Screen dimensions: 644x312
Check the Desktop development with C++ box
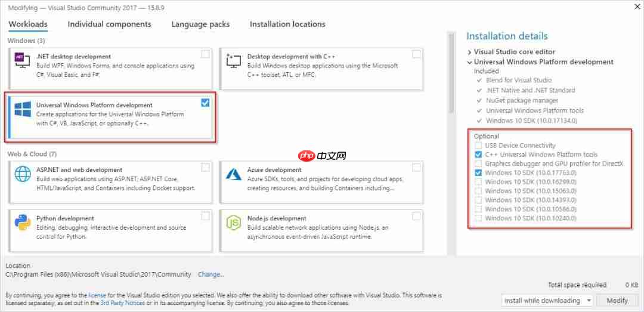point(416,54)
